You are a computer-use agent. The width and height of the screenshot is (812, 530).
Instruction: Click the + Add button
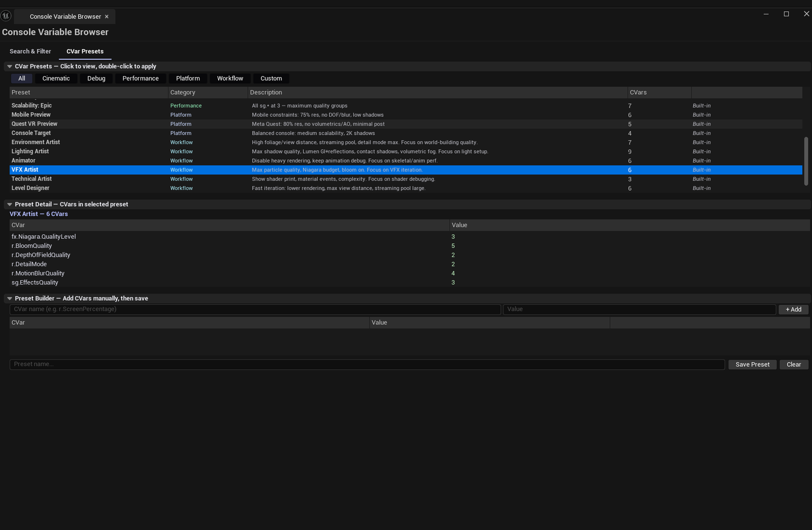pyautogui.click(x=793, y=309)
